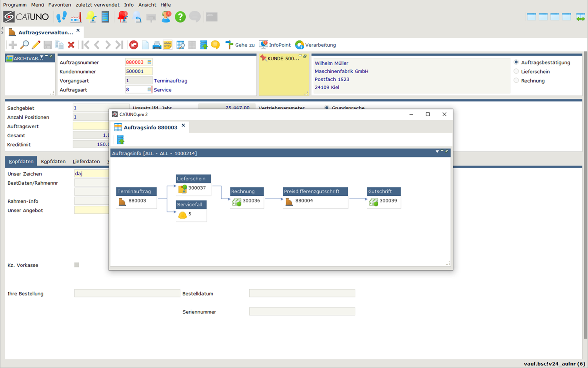Select the Lieferschein radio button
This screenshot has width=588, height=368.
(516, 71)
